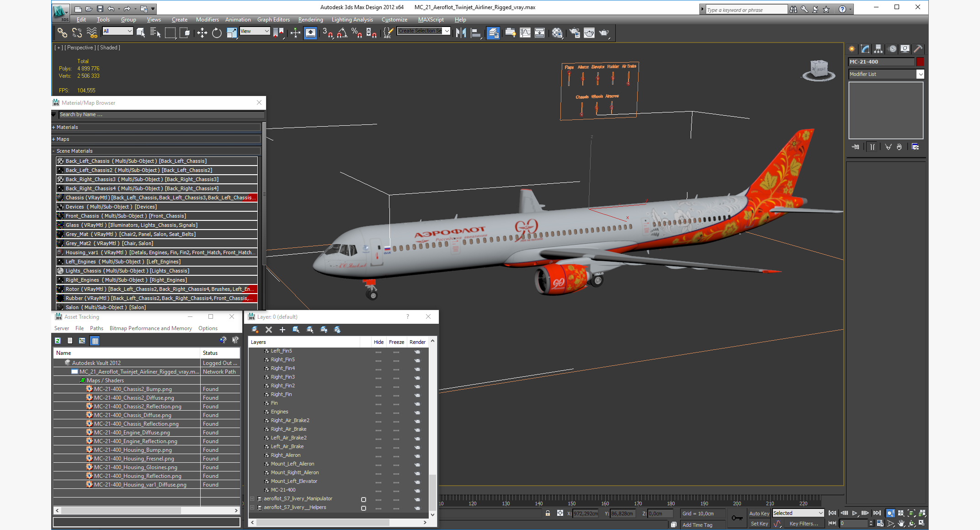Click the Z coordinate input field
The image size is (980, 530).
coord(660,514)
